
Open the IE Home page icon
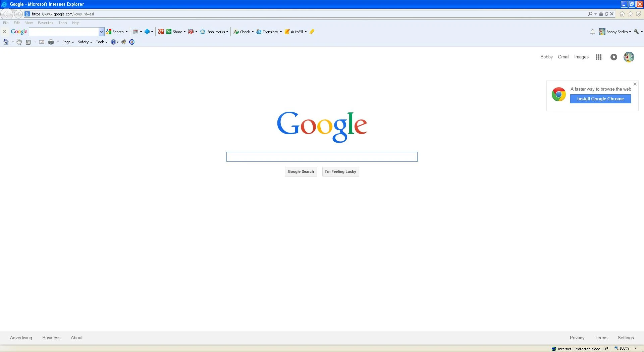(622, 14)
